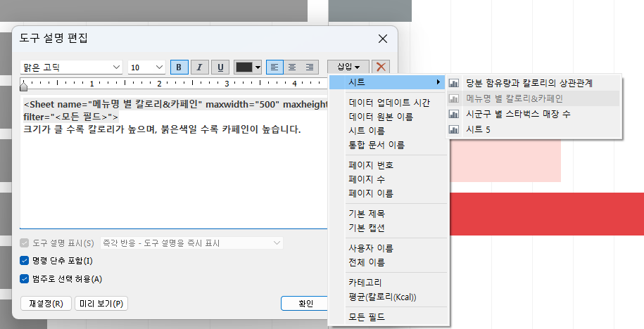The width and height of the screenshot is (644, 329).
Task: Insert 기본 제목 field
Action: click(x=367, y=214)
